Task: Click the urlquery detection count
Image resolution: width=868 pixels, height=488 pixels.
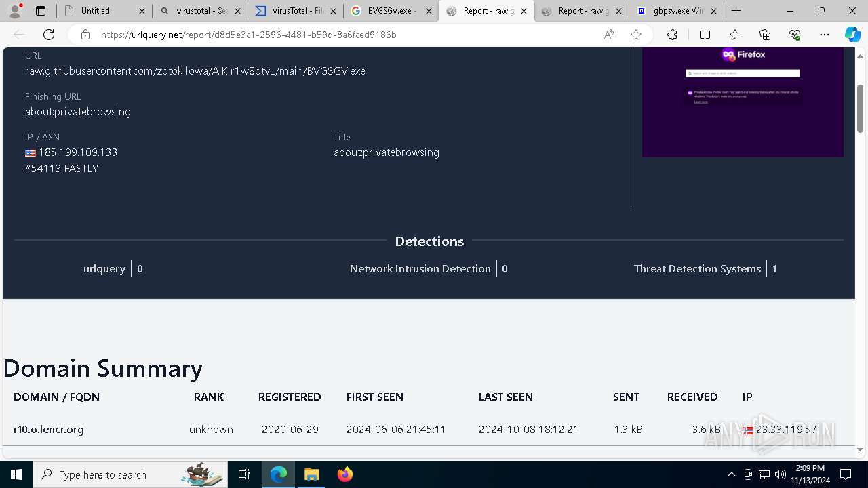Action: pos(140,269)
